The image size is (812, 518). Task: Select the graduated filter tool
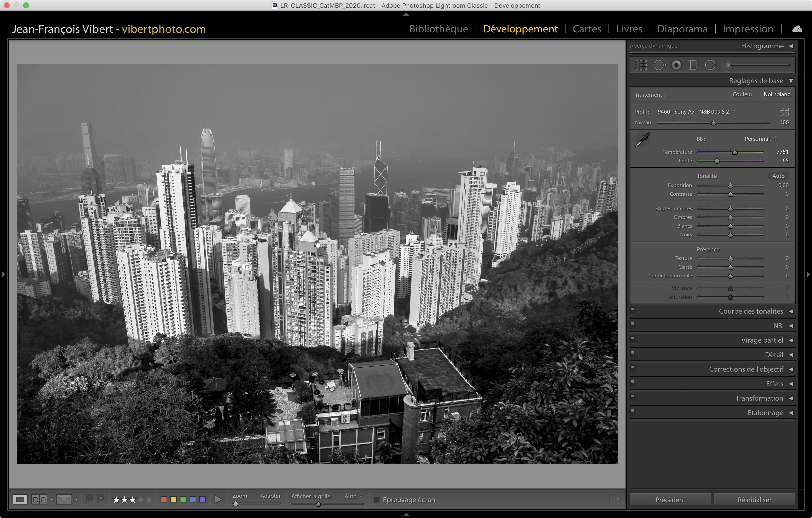693,65
